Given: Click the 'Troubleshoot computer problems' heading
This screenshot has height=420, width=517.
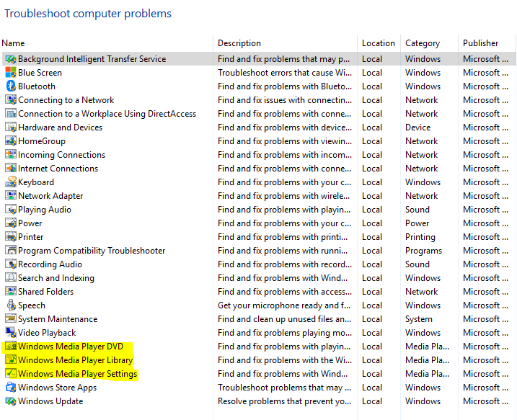Looking at the screenshot, I should pos(88,14).
